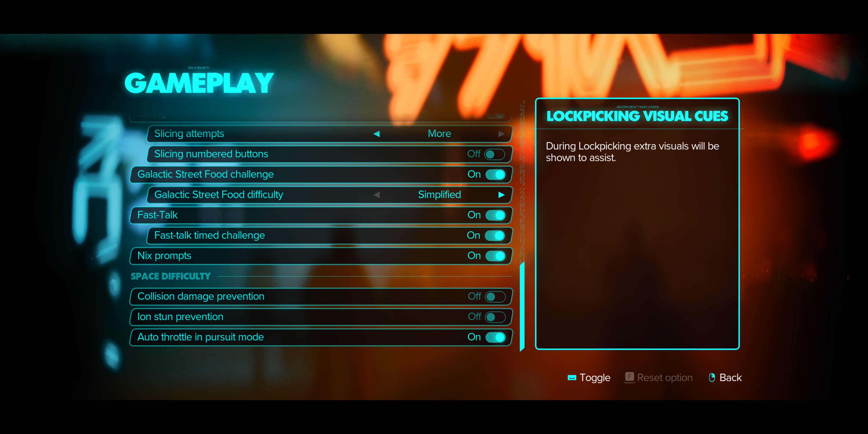868x434 pixels.
Task: Disable Auto throttle in pursuit mode
Action: point(495,337)
